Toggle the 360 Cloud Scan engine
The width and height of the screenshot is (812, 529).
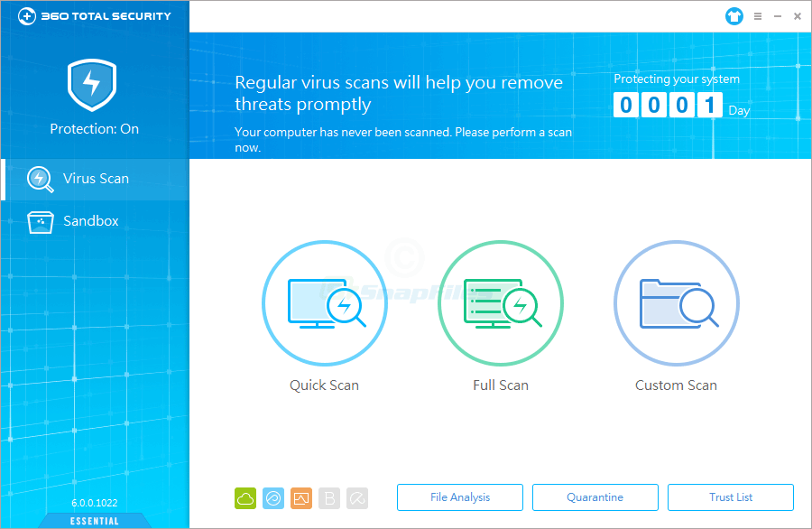pyautogui.click(x=245, y=497)
